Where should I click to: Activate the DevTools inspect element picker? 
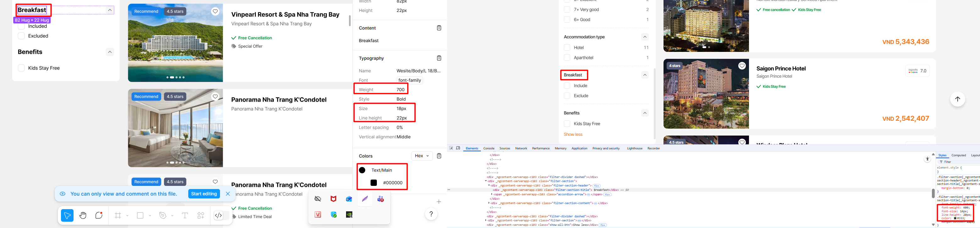tap(451, 148)
